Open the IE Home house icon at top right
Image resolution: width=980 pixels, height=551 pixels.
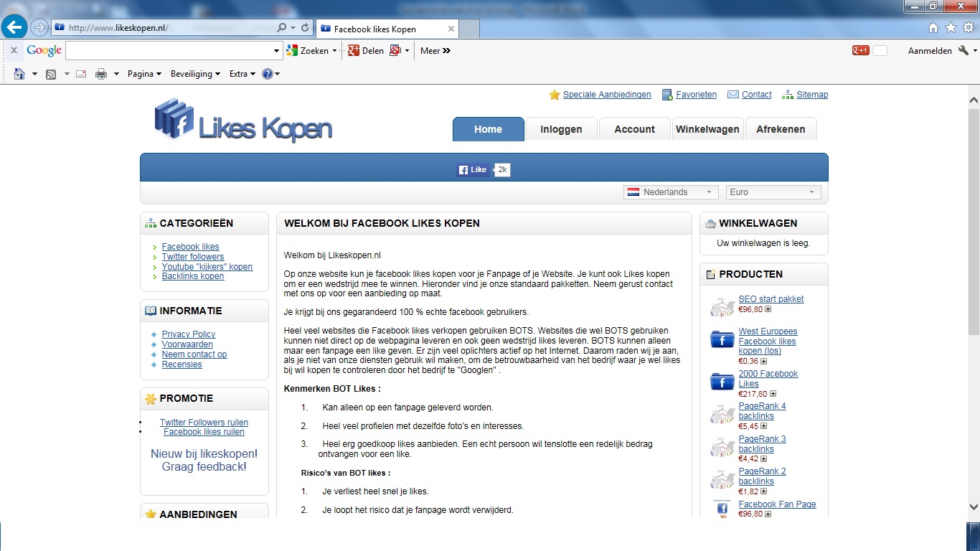(x=933, y=28)
